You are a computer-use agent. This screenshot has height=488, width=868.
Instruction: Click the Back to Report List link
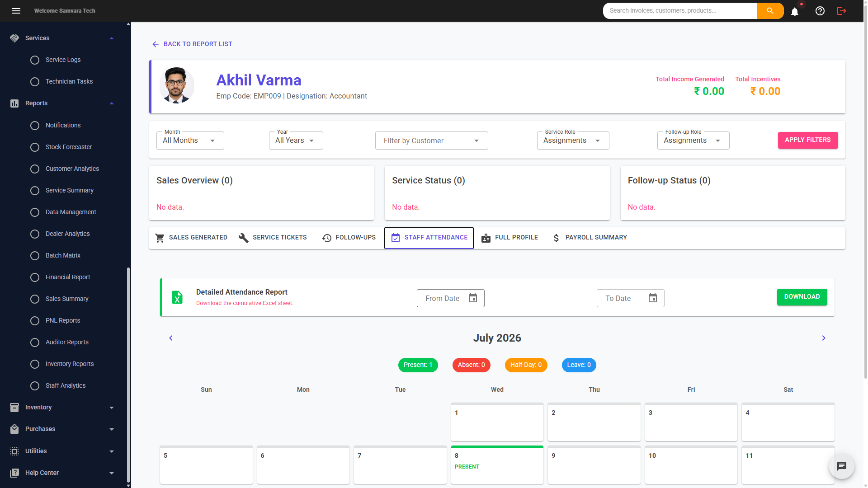[192, 44]
